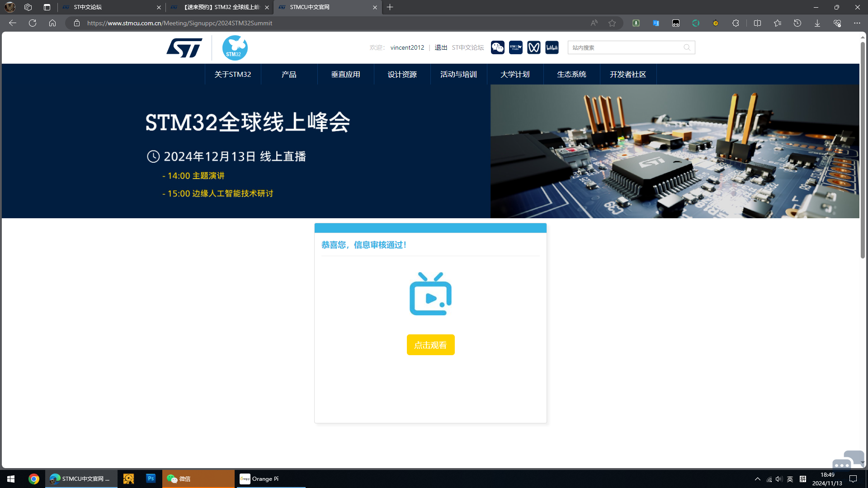Launch Chrome from the taskbar
This screenshot has width=868, height=488.
click(34, 479)
